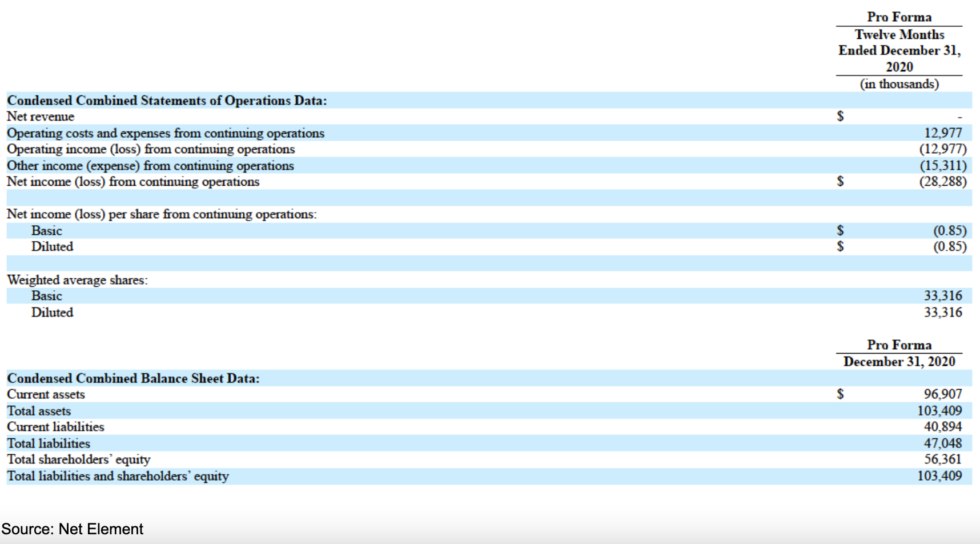Viewport: 980px width, 544px height.
Task: Click the 96,907 current assets value
Action: click(943, 394)
